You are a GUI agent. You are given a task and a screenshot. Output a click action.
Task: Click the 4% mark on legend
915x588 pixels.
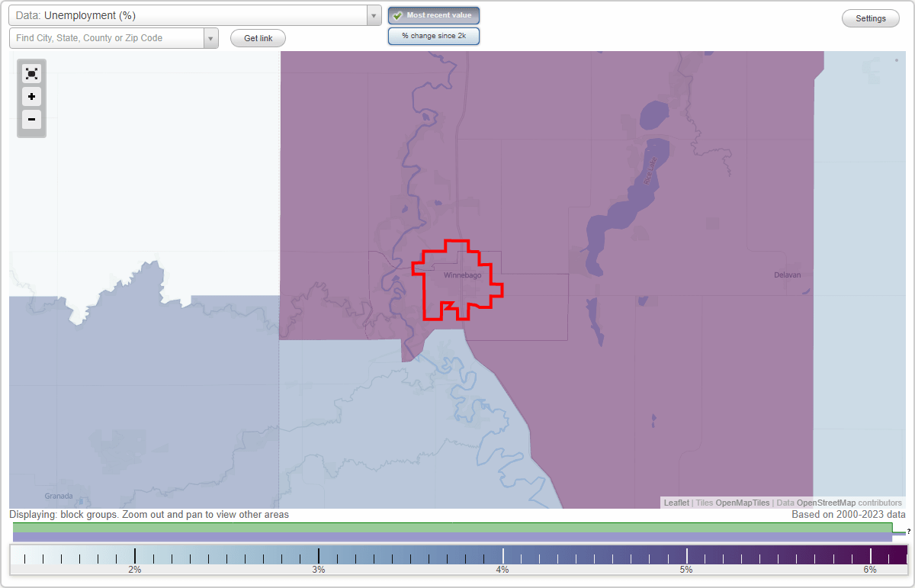[502, 570]
